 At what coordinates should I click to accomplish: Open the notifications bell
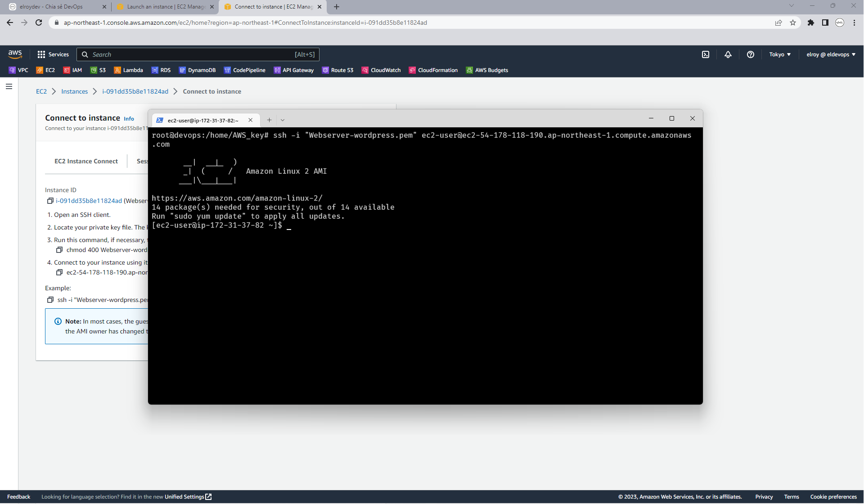coord(728,54)
